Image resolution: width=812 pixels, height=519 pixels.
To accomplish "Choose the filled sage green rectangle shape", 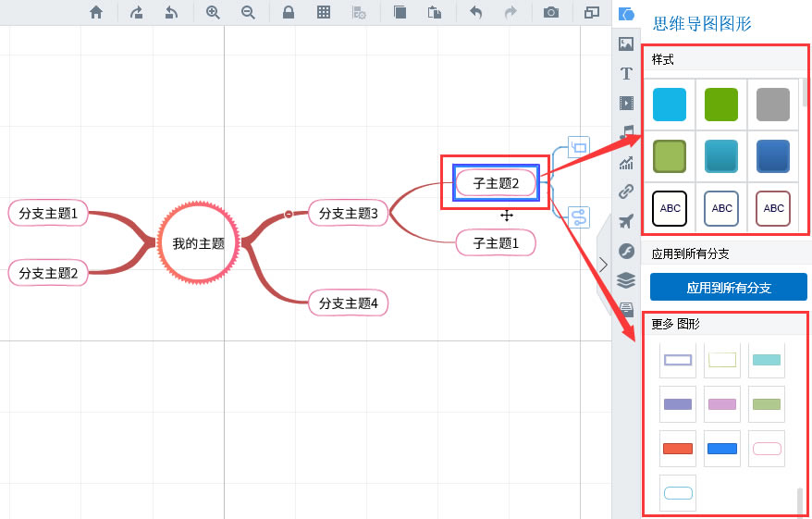I will point(767,404).
